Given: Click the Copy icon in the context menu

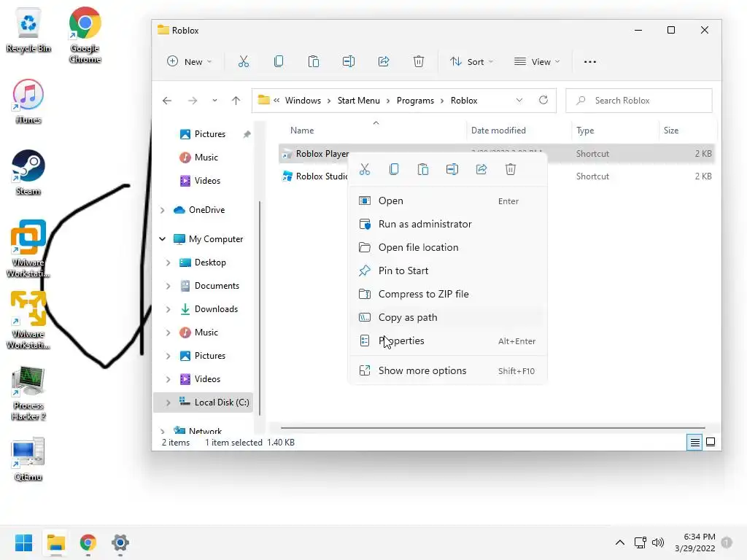Looking at the screenshot, I should (x=393, y=169).
